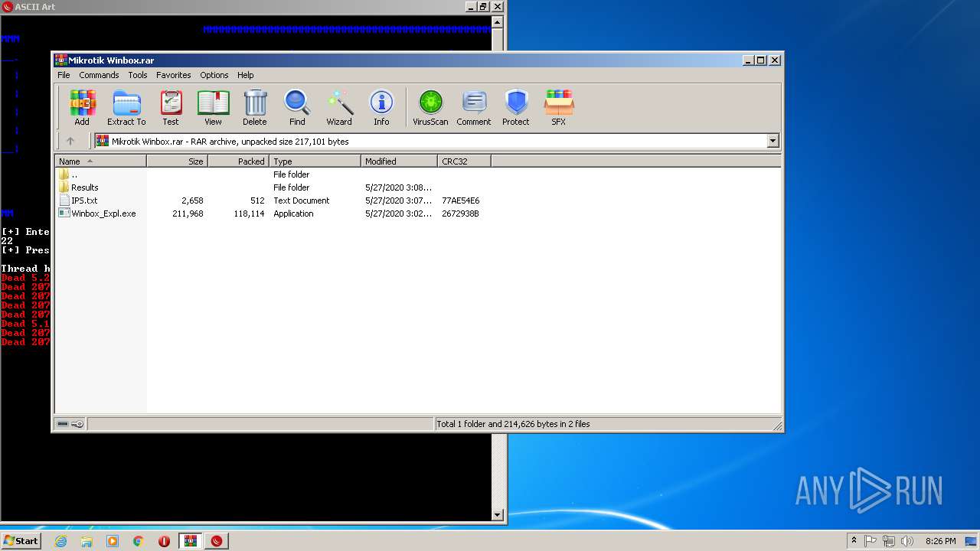This screenshot has width=980, height=551.
Task: Sort by Type column header
Action: [x=315, y=161]
